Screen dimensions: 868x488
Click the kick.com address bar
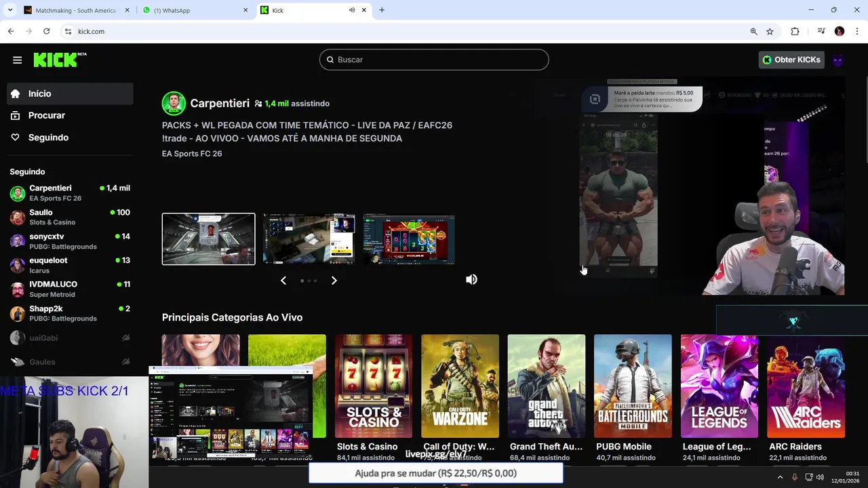407,31
